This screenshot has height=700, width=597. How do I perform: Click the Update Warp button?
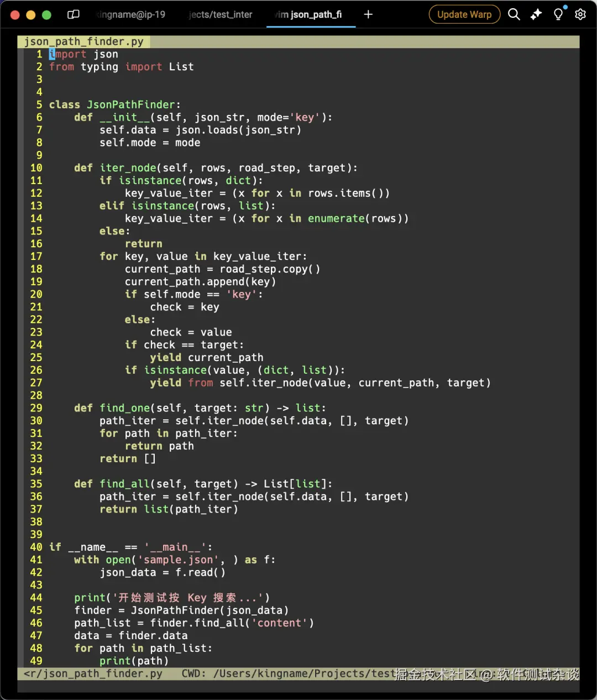464,14
